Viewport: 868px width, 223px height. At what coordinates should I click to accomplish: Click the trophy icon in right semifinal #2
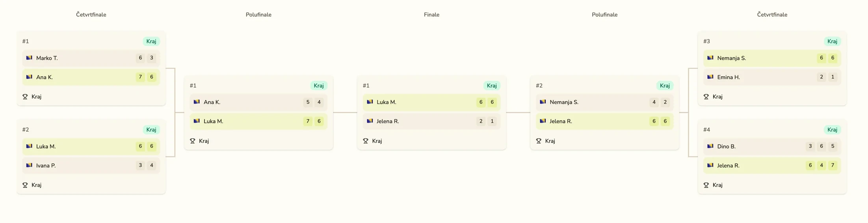tap(539, 141)
